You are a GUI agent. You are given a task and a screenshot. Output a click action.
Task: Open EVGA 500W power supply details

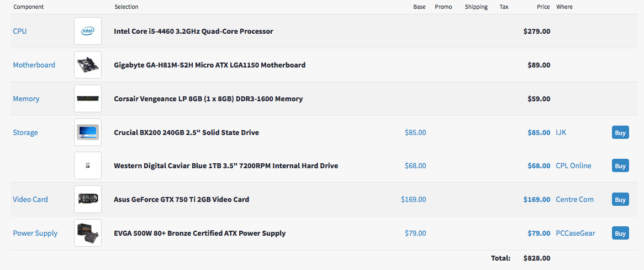pyautogui.click(x=199, y=233)
